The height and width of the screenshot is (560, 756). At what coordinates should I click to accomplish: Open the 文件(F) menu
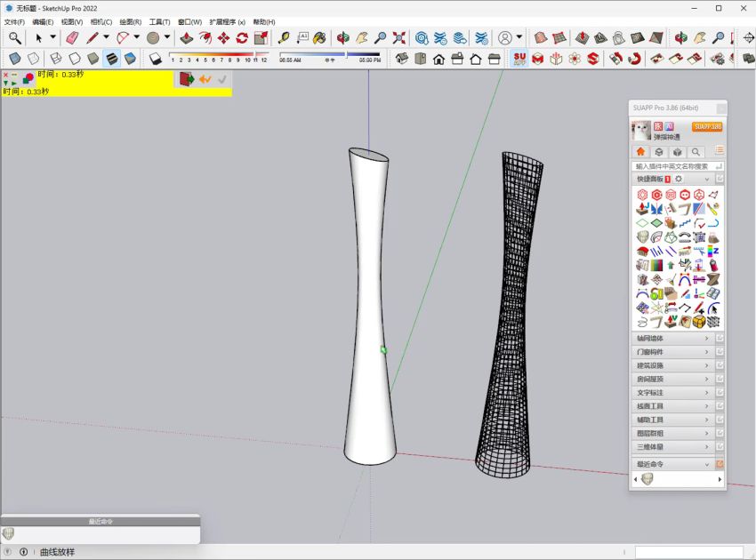[x=14, y=21]
